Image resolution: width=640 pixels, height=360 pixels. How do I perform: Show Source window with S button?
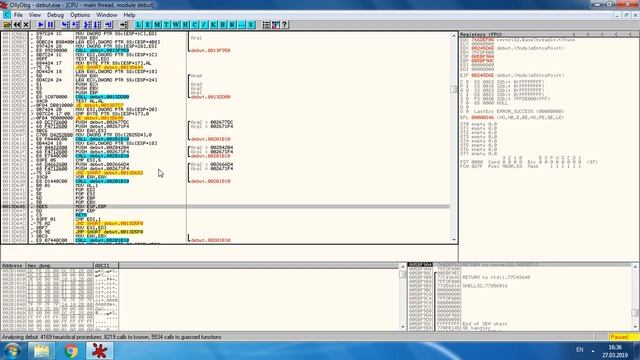click(x=251, y=25)
